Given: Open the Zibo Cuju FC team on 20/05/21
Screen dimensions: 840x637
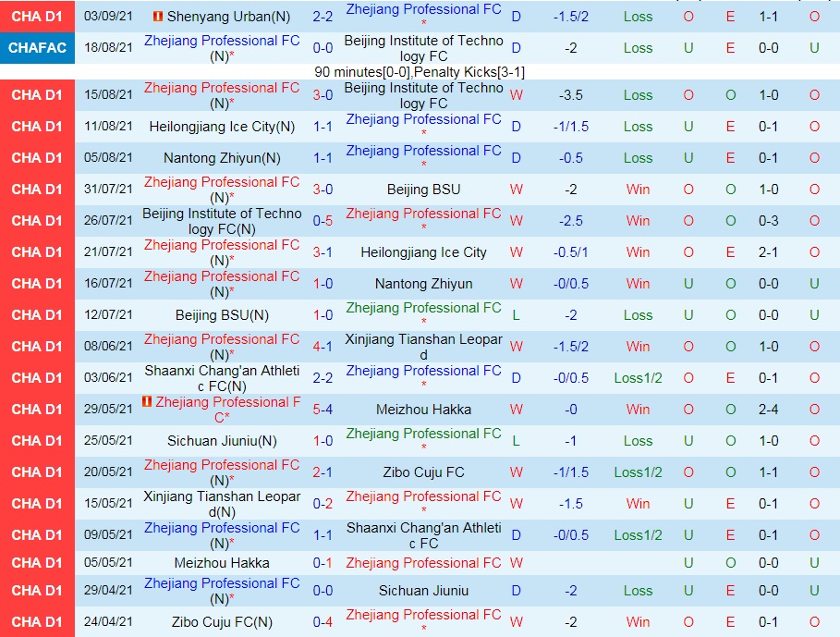Looking at the screenshot, I should pos(423,472).
